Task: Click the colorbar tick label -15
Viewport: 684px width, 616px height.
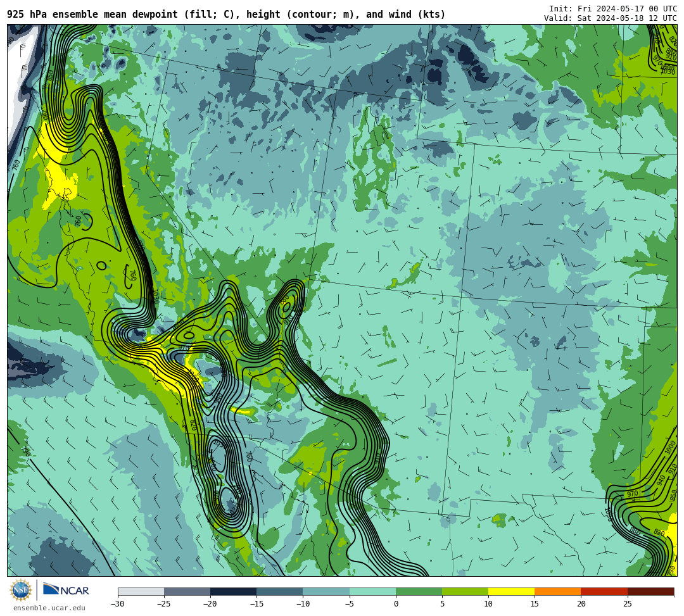Action: [256, 604]
